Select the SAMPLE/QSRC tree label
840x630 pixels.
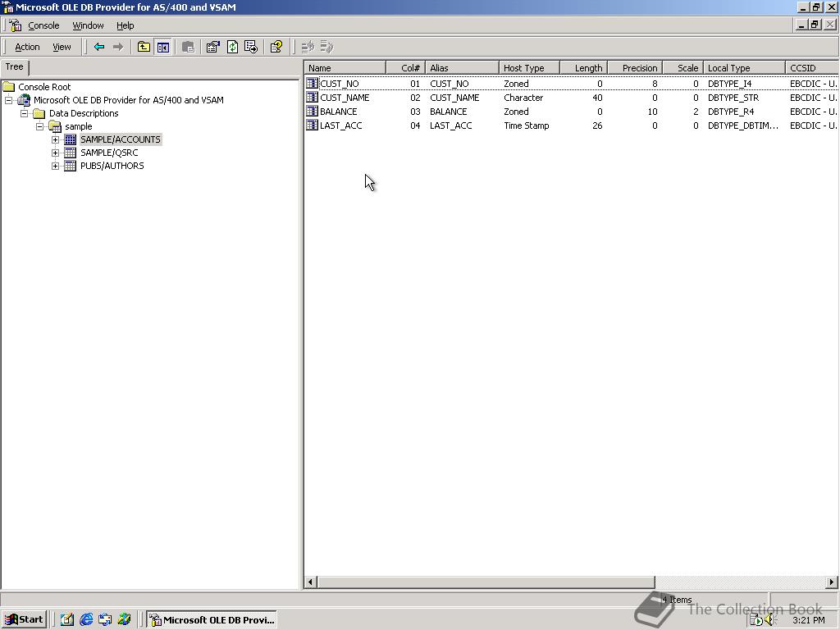(109, 153)
